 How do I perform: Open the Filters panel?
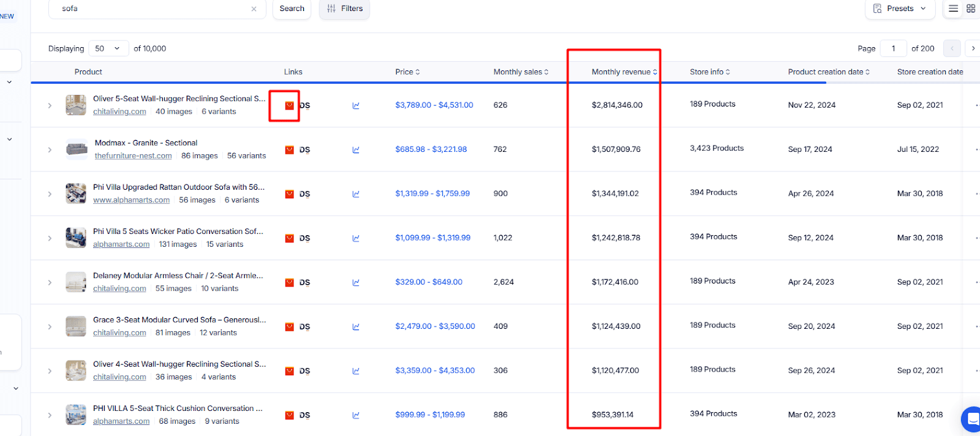click(344, 9)
